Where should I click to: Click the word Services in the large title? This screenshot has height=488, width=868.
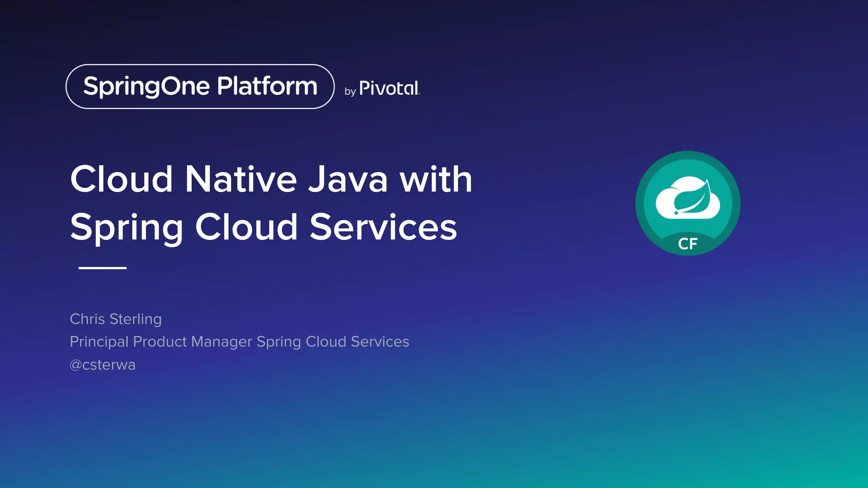[x=383, y=227]
